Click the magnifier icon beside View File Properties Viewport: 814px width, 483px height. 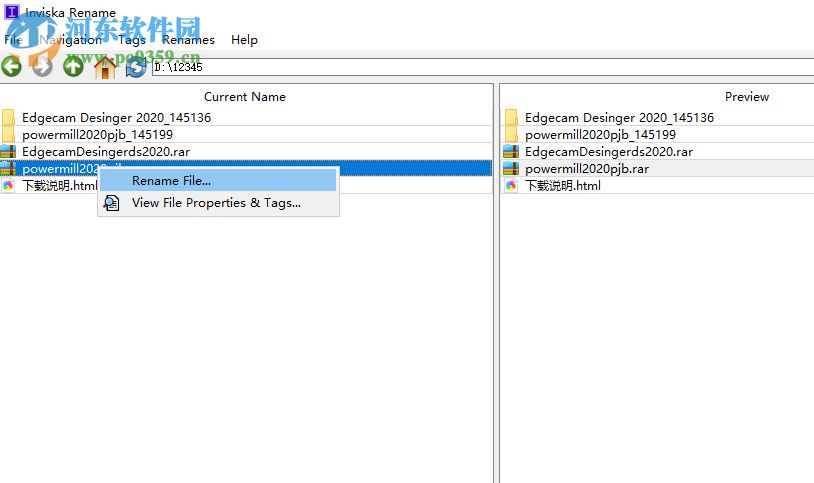point(112,203)
